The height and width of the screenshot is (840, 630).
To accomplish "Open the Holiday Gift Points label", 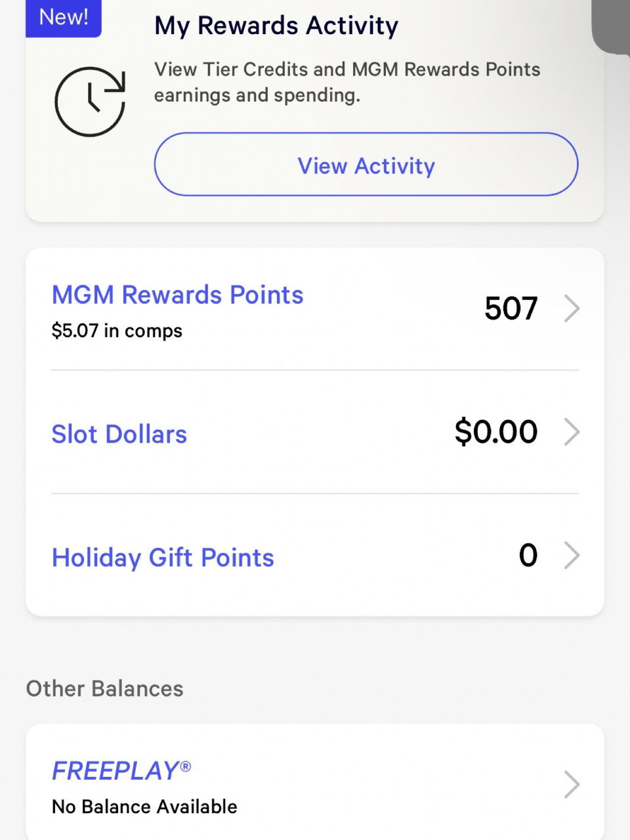I will coord(163,558).
